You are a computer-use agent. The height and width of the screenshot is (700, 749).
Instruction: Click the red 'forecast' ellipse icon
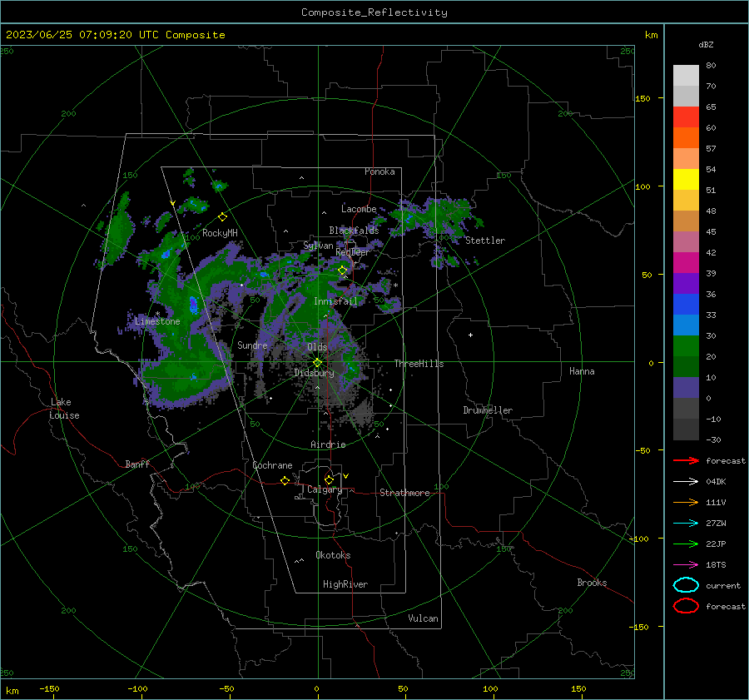click(686, 606)
